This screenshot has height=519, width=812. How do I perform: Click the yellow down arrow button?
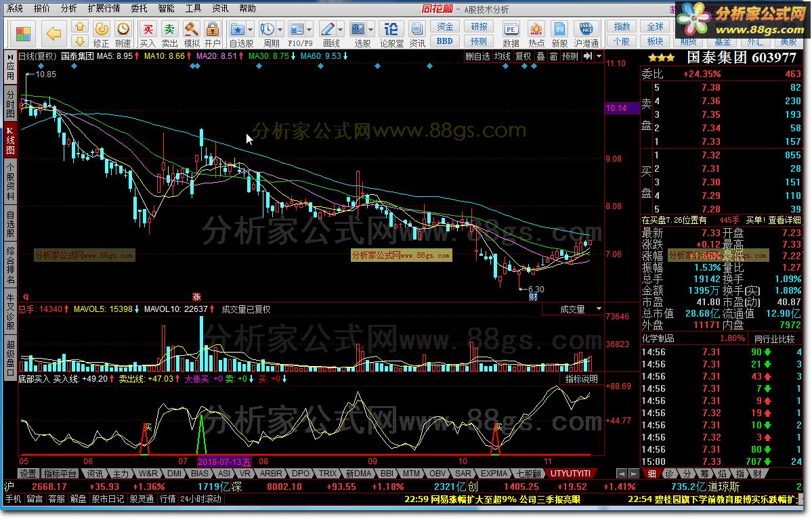point(79,41)
